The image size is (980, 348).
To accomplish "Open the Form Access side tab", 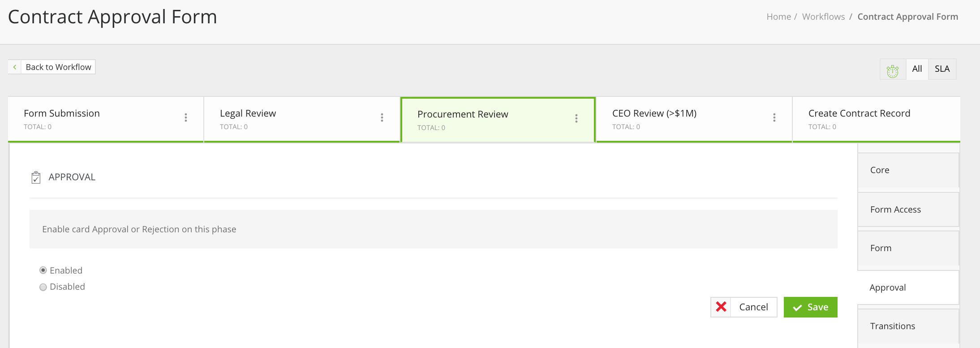I will click(x=908, y=209).
